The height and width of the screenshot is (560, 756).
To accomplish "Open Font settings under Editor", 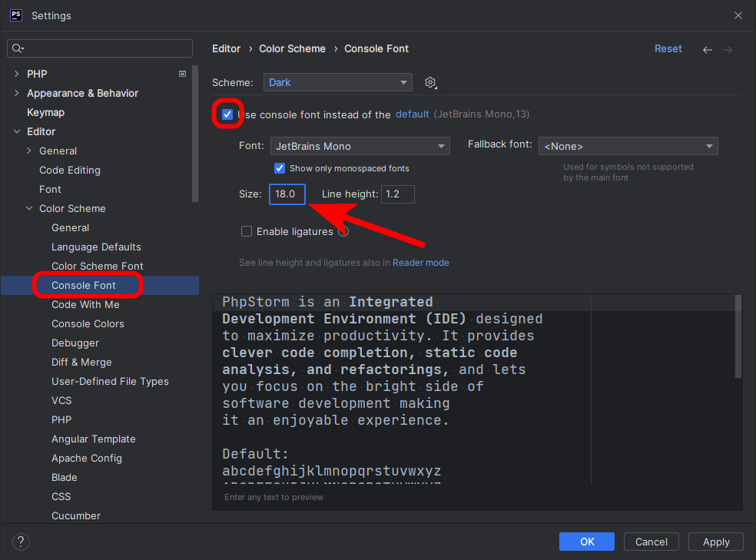I will [50, 190].
